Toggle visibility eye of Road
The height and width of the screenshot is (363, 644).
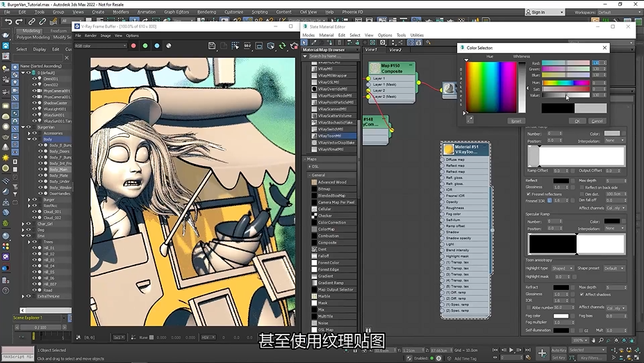pyautogui.click(x=35, y=290)
